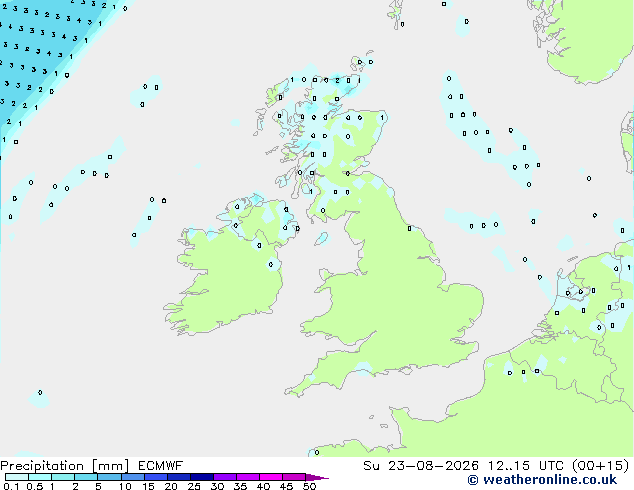Click the ECMWF model label
This screenshot has height=490, width=634.
pyautogui.click(x=161, y=466)
